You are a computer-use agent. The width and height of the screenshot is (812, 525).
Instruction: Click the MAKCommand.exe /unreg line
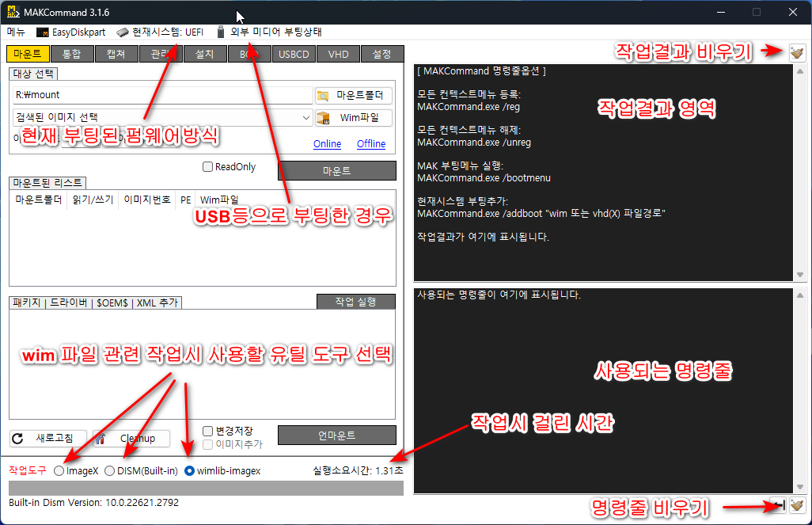[x=474, y=143]
